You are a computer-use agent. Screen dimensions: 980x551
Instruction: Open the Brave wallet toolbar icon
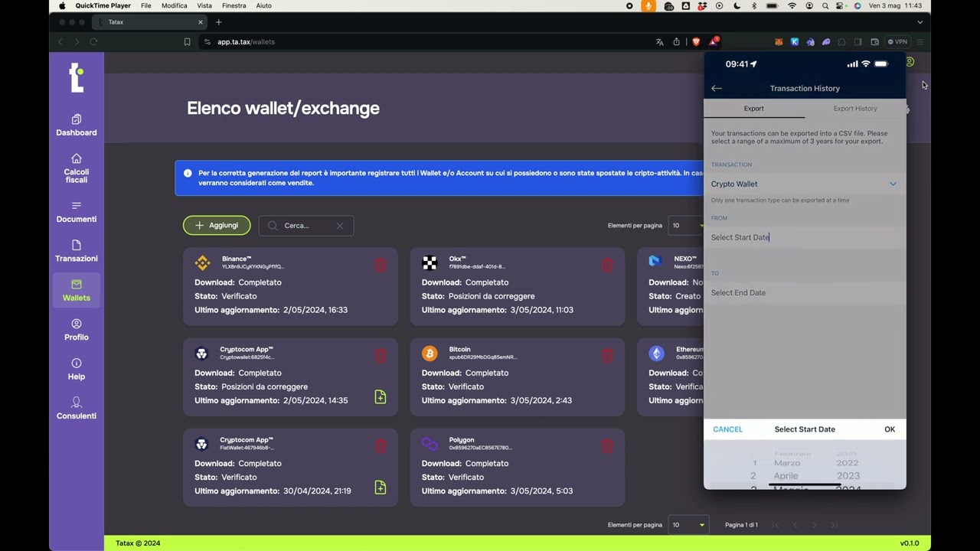[874, 42]
